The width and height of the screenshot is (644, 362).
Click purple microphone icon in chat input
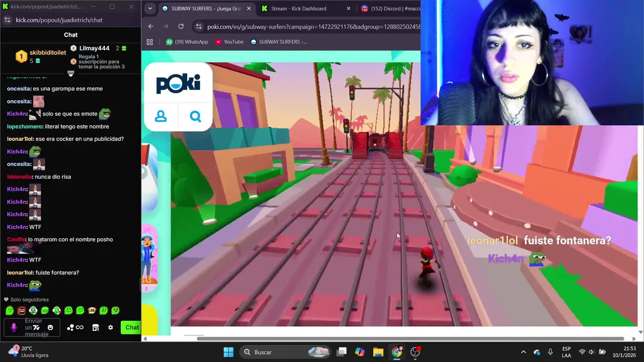tap(14, 327)
